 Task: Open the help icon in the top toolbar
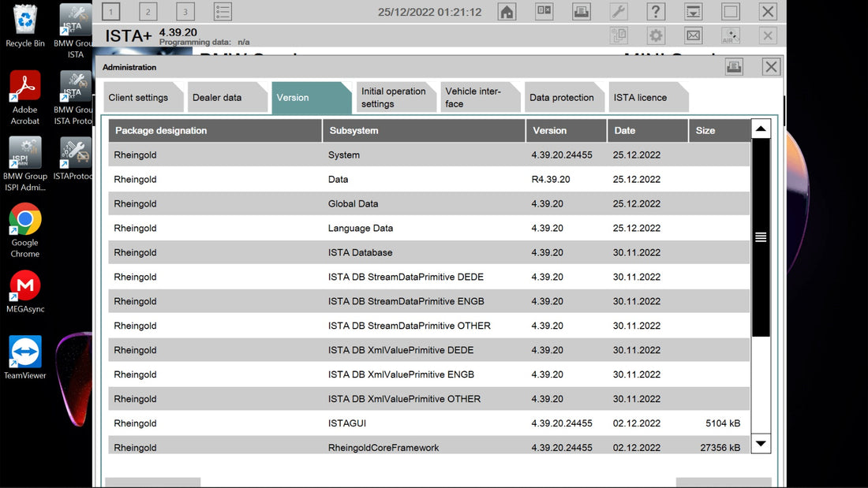click(656, 11)
